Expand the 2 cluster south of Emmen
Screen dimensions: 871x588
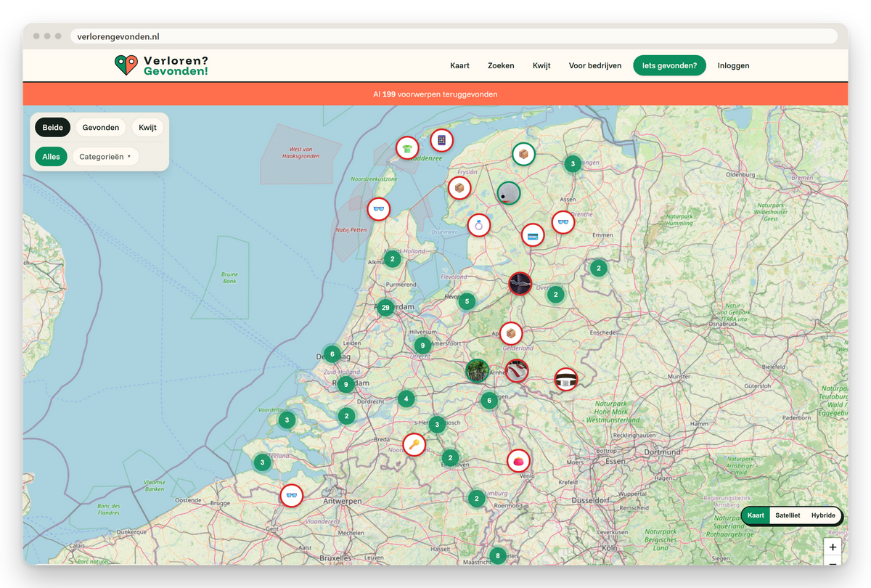tap(598, 269)
